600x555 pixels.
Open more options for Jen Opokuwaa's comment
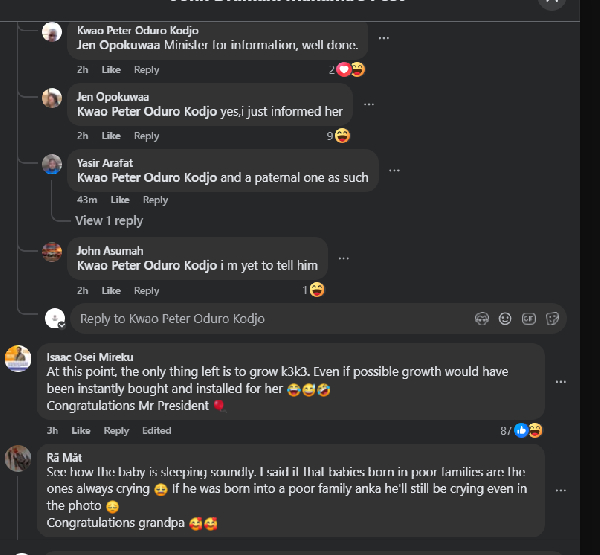368,104
